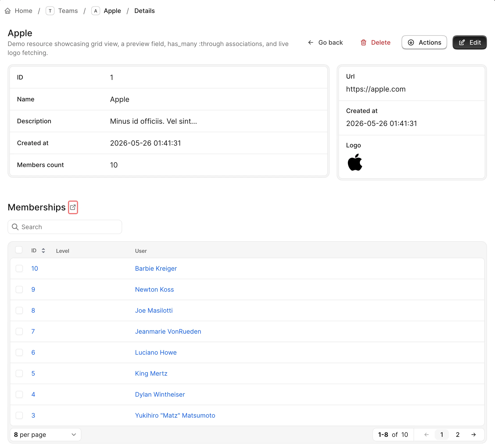Open the Home breadcrumb link

pyautogui.click(x=23, y=11)
